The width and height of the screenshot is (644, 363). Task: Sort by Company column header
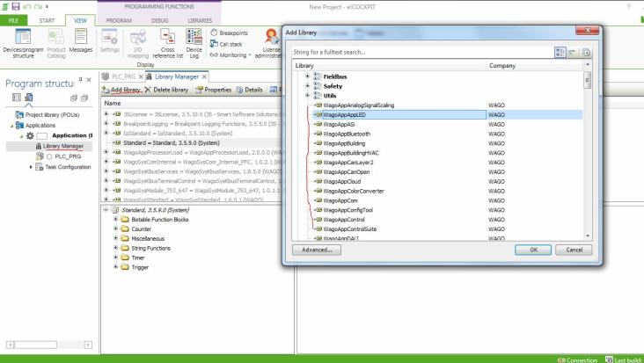[502, 66]
